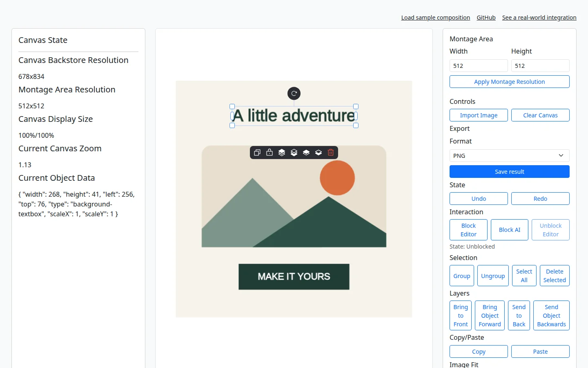Click the Send Object Backwards button

coord(551,316)
